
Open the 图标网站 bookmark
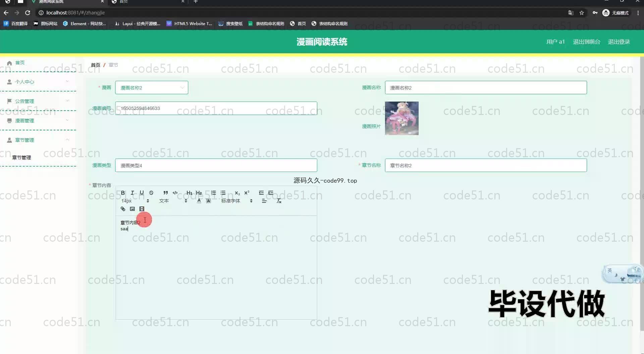tap(45, 23)
